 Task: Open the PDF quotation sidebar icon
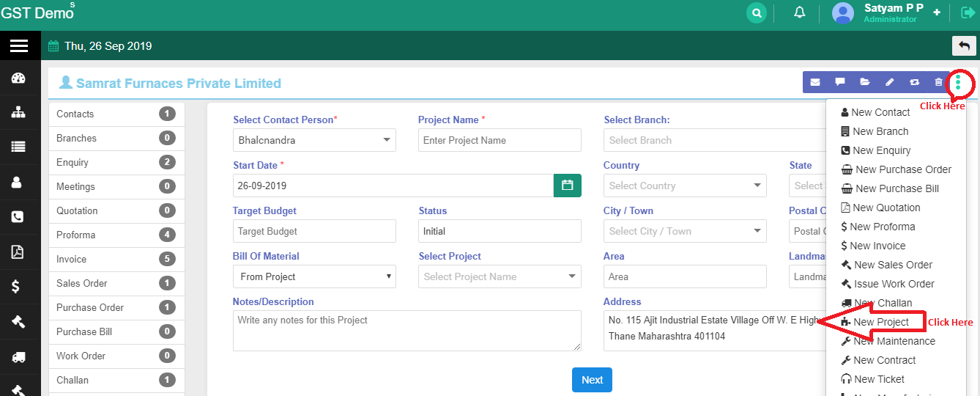click(x=17, y=252)
